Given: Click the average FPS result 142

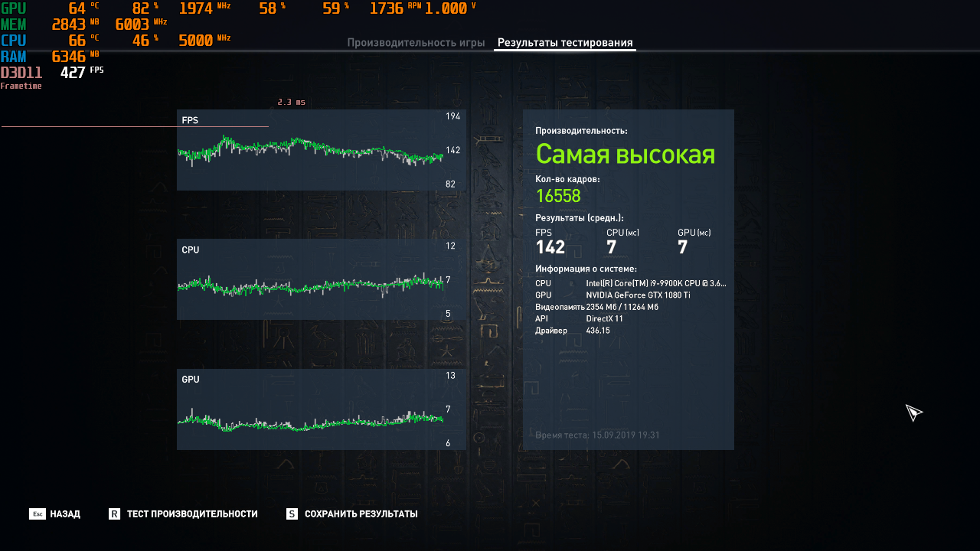Looking at the screenshot, I should click(x=550, y=247).
